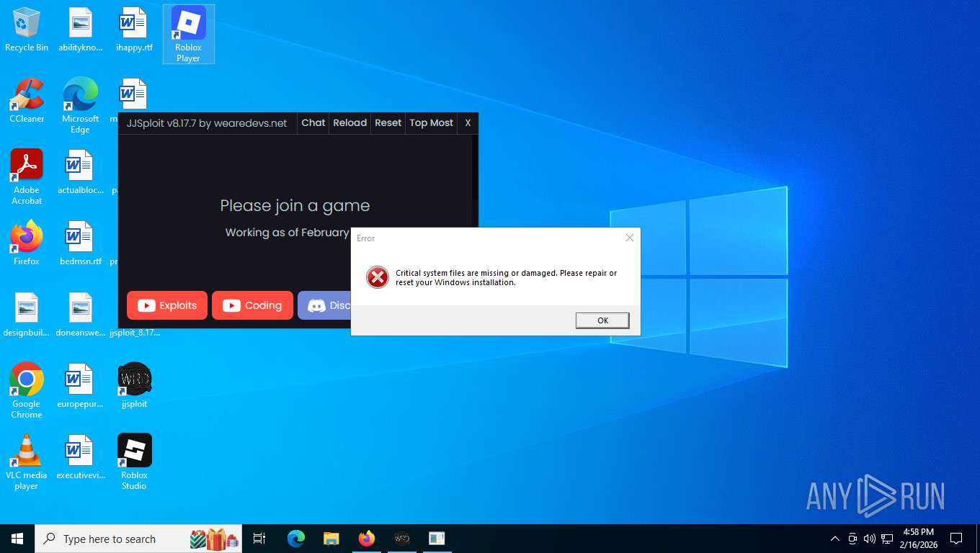Image resolution: width=980 pixels, height=553 pixels.
Task: Open the Discord button in JJSploit
Action: 324,305
